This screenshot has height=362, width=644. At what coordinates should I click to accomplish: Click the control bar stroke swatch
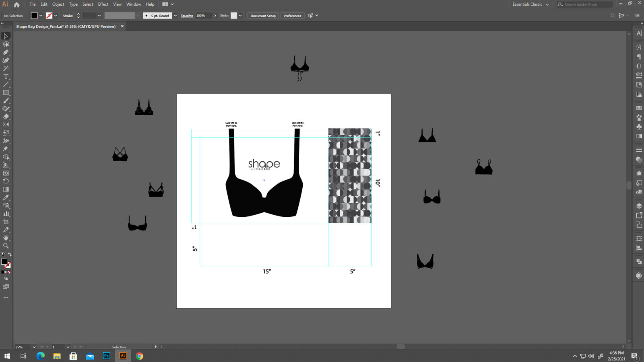(49, 16)
